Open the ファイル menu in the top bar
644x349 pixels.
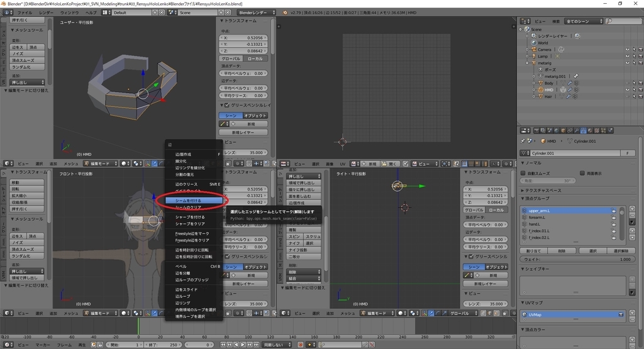[x=25, y=13]
